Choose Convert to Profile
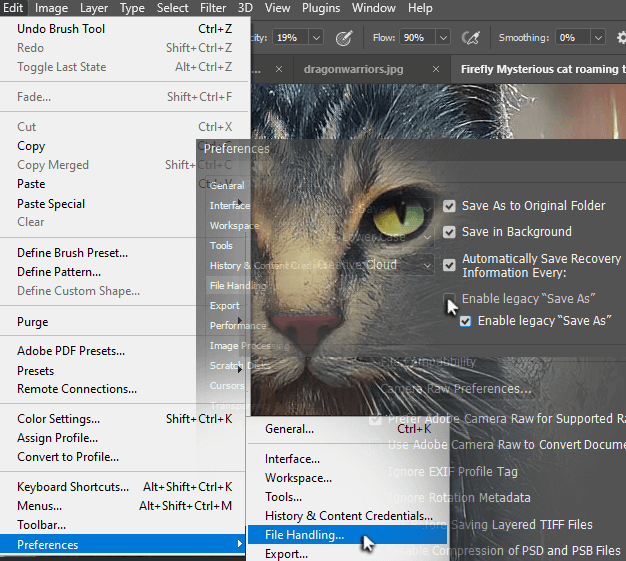The height and width of the screenshot is (561, 626). pos(125,457)
